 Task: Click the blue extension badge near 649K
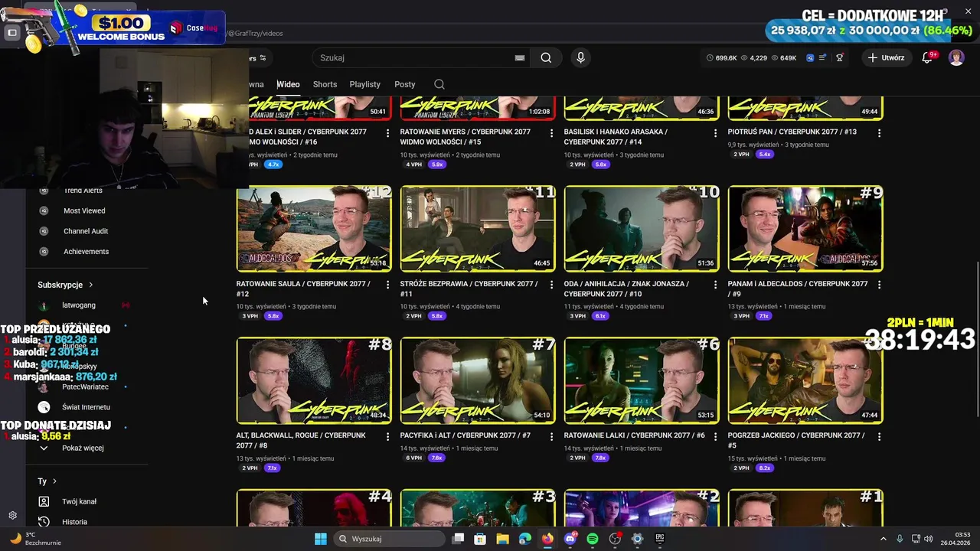[810, 57]
